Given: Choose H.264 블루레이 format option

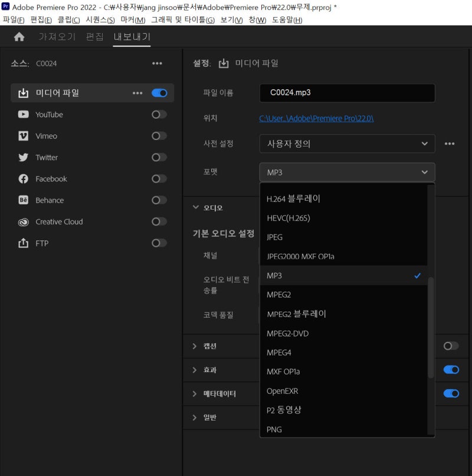Looking at the screenshot, I should [x=344, y=199].
